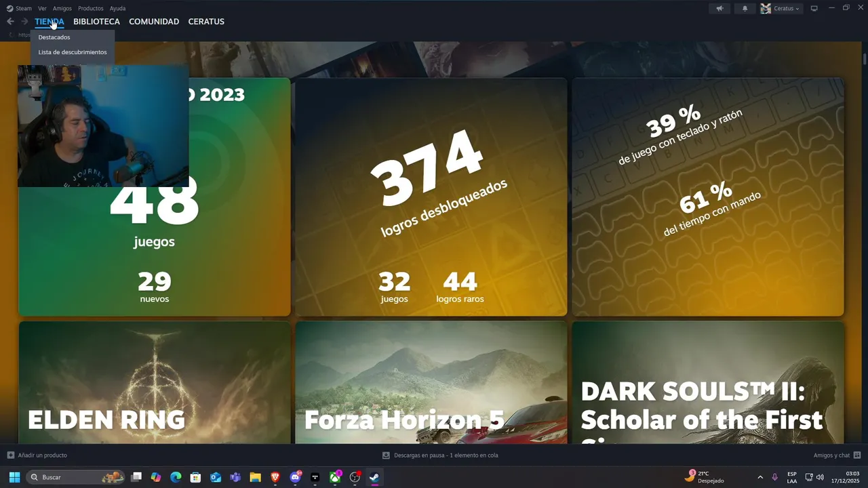The height and width of the screenshot is (488, 868).
Task: Open the CERATUS profile tab
Action: [x=206, y=22]
